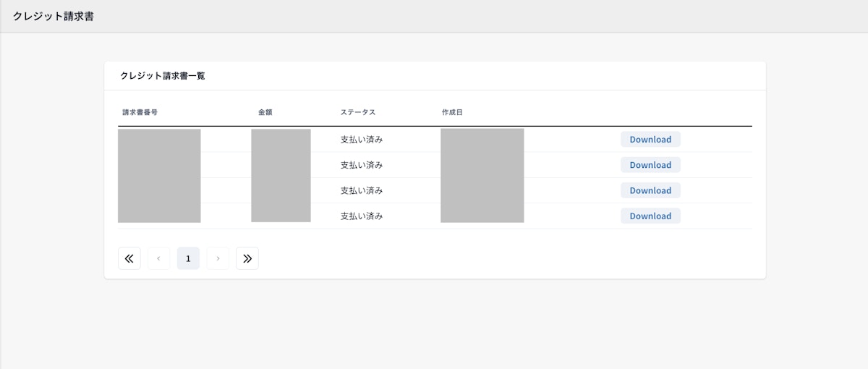Select page 1 in pagination
Image resolution: width=868 pixels, height=369 pixels.
click(x=188, y=258)
